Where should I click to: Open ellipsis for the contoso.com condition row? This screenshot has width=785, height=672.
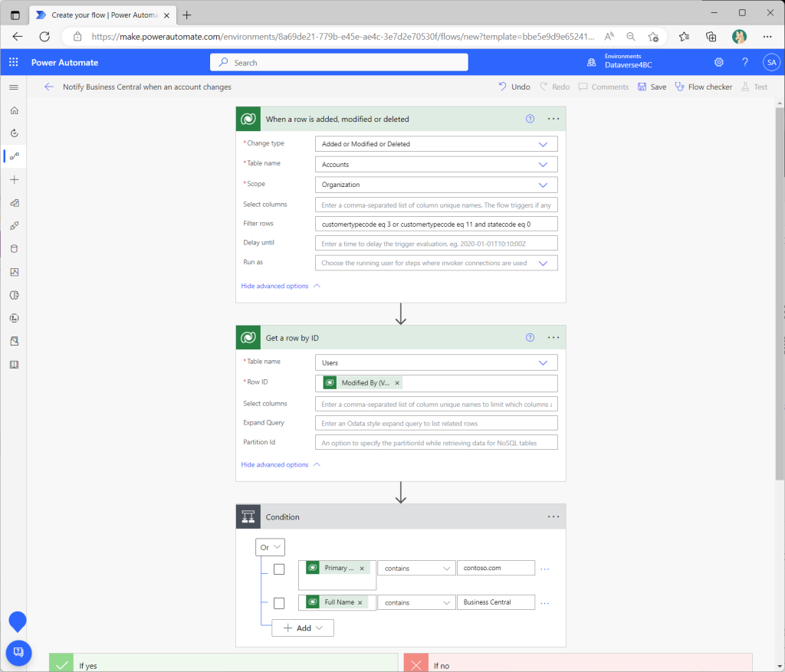[545, 569]
